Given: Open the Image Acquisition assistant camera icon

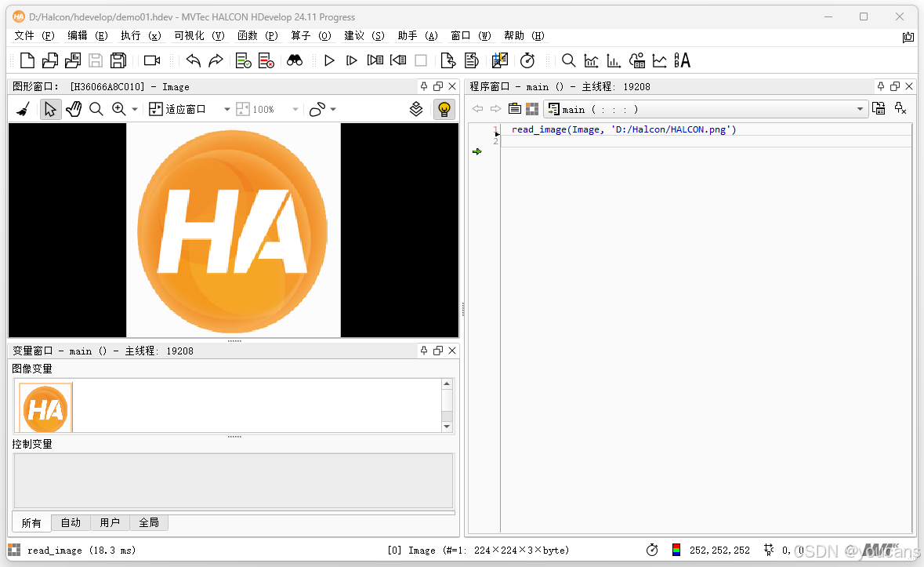Looking at the screenshot, I should click(152, 60).
